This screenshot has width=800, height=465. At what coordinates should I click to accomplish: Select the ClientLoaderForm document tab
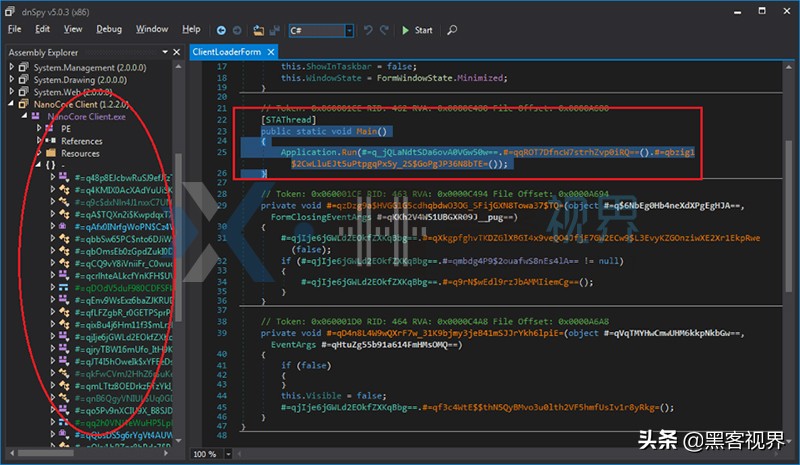(x=226, y=51)
